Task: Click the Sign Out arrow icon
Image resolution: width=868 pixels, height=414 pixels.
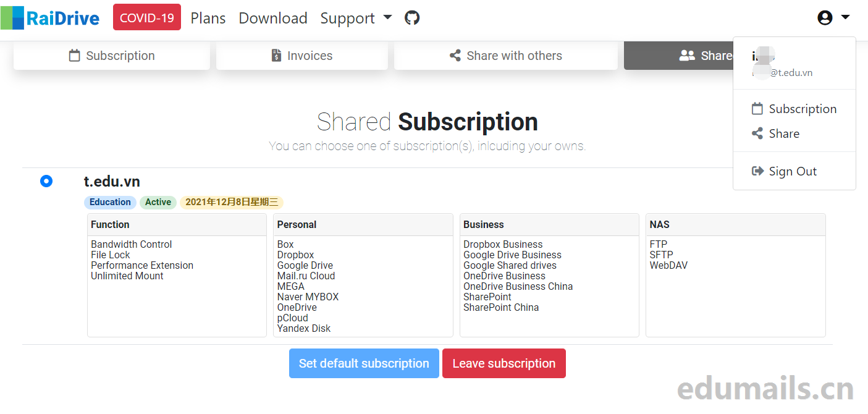Action: pyautogui.click(x=757, y=171)
